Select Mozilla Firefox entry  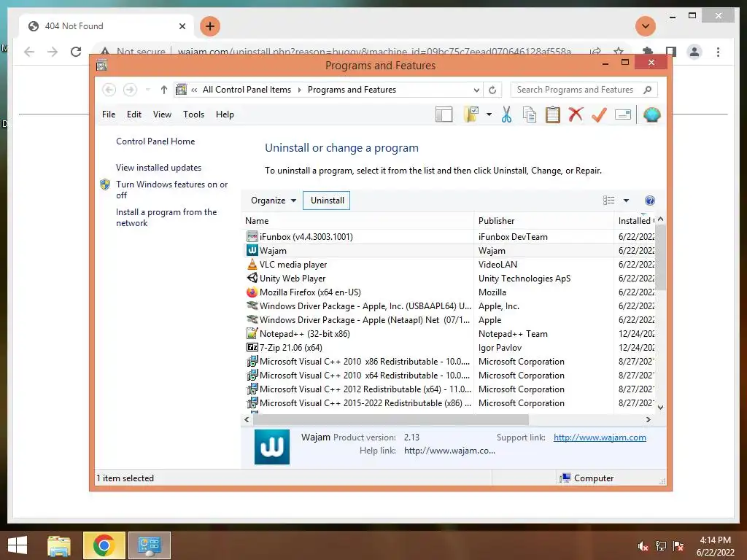tap(449, 292)
